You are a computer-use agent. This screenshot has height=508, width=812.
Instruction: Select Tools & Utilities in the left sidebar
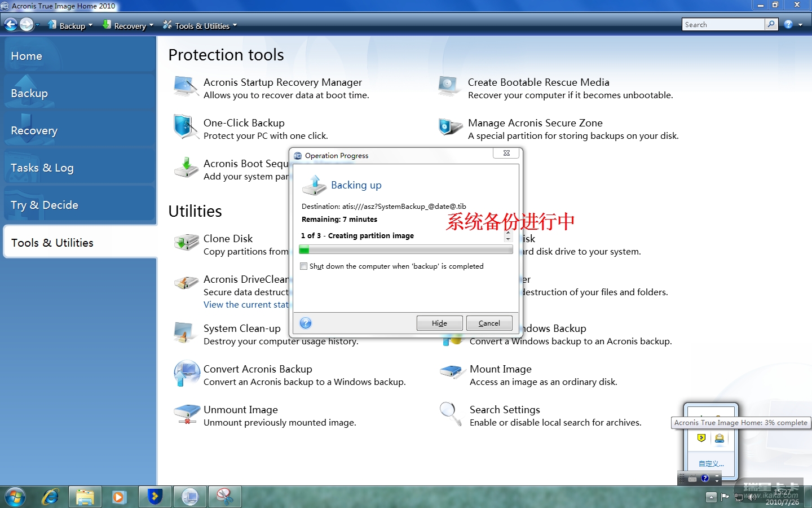(80, 242)
